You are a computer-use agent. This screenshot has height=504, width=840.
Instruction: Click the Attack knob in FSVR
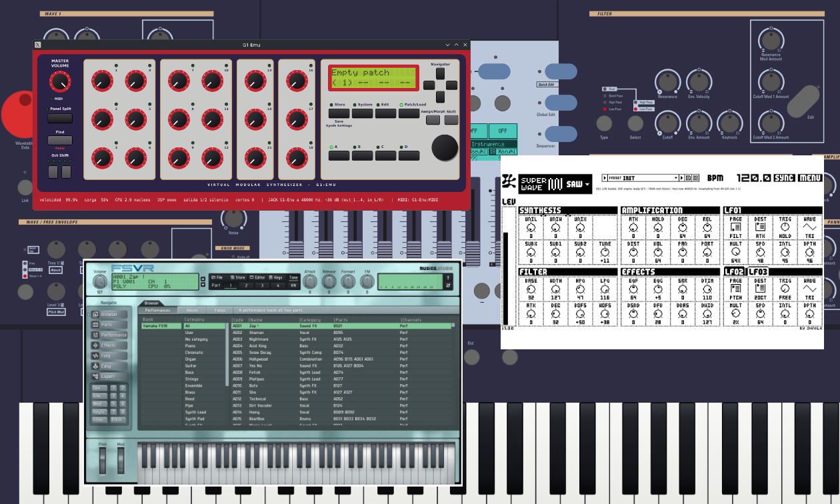pyautogui.click(x=310, y=282)
